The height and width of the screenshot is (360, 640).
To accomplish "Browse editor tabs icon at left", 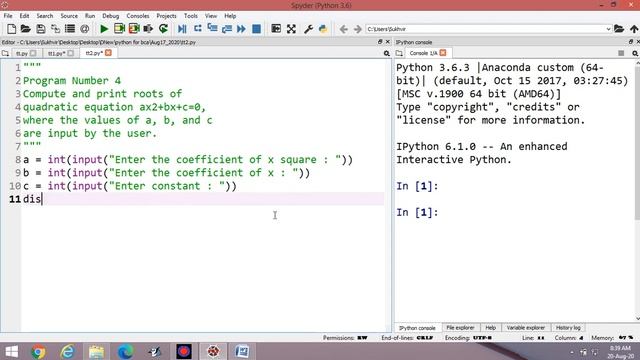I will [x=5, y=53].
